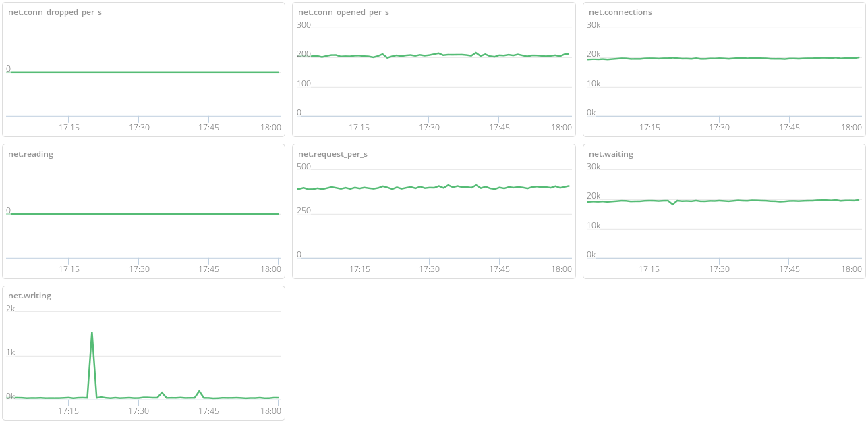Viewport: 868px width, 422px height.
Task: Click the tallest spike in net.writing chart
Action: [x=92, y=333]
